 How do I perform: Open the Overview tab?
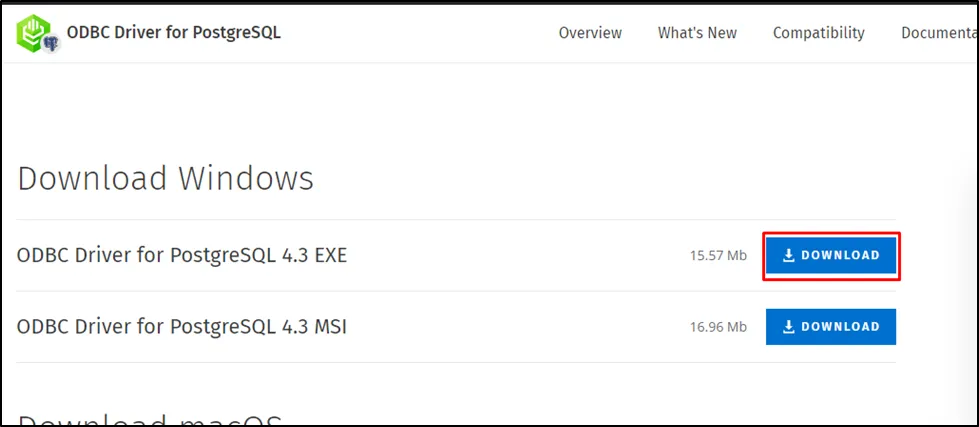(590, 33)
